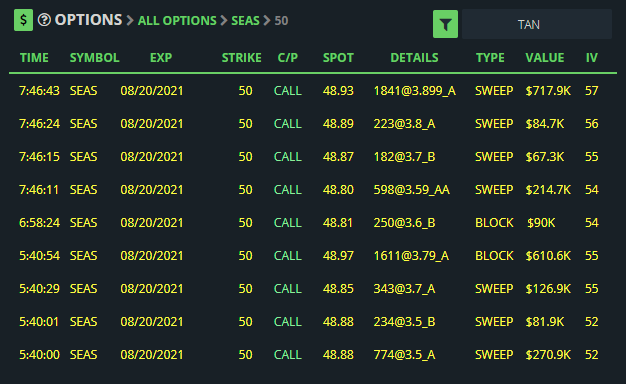Screen dimensions: 626x384
Task: Click spot price 48.85
Action: pos(338,289)
